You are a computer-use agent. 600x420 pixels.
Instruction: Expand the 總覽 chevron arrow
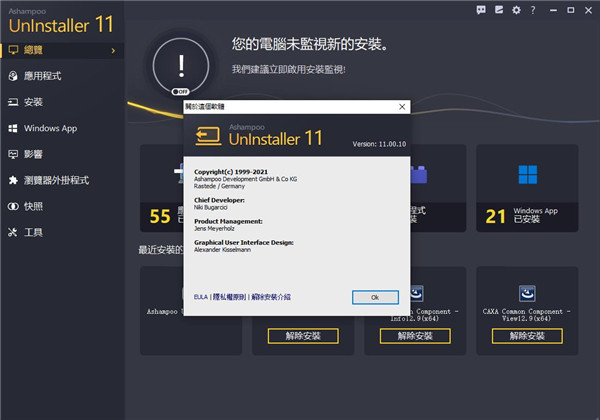[x=113, y=50]
